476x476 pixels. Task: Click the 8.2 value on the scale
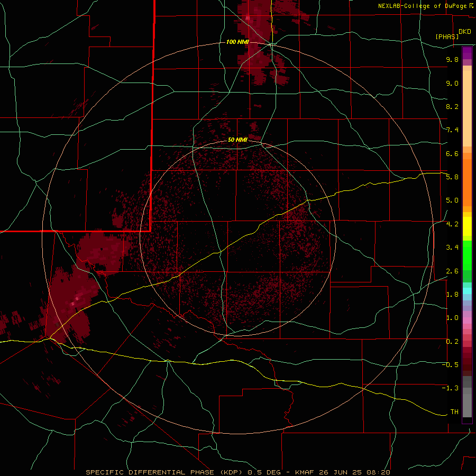[x=452, y=106]
